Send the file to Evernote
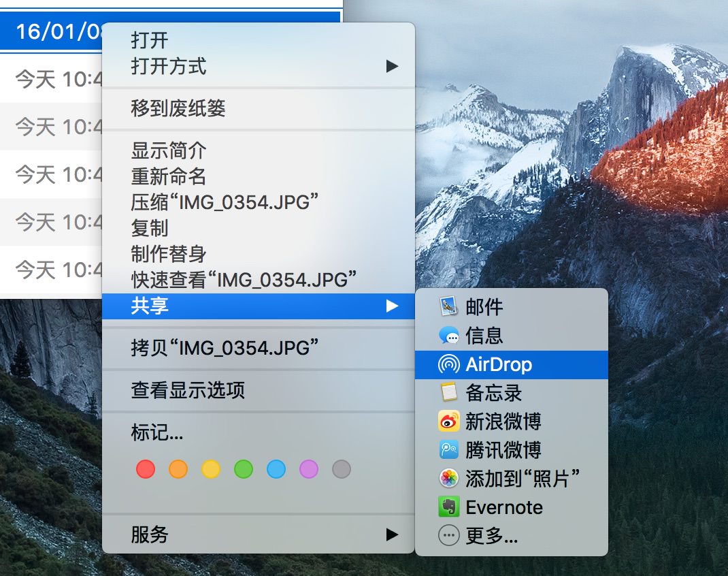Screen dimensions: 728x576 pos(503,507)
